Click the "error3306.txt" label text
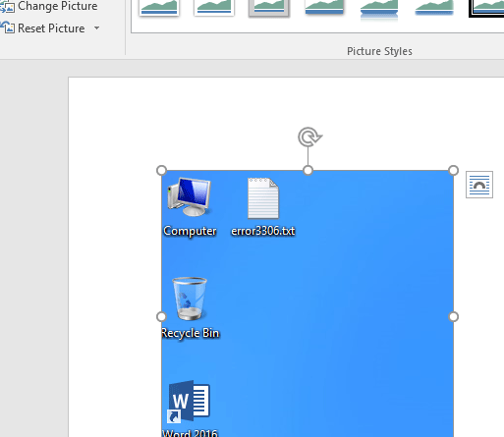 263,231
